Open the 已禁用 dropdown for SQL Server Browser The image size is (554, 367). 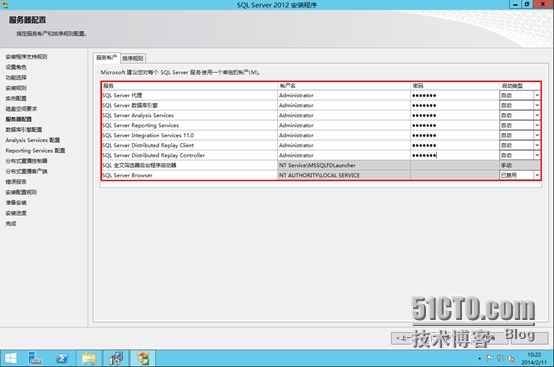[x=537, y=175]
